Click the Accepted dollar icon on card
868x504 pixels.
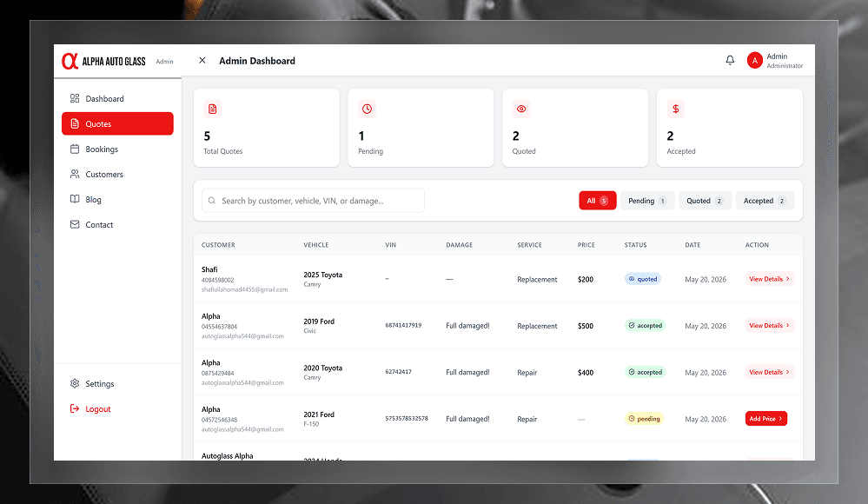tap(676, 109)
